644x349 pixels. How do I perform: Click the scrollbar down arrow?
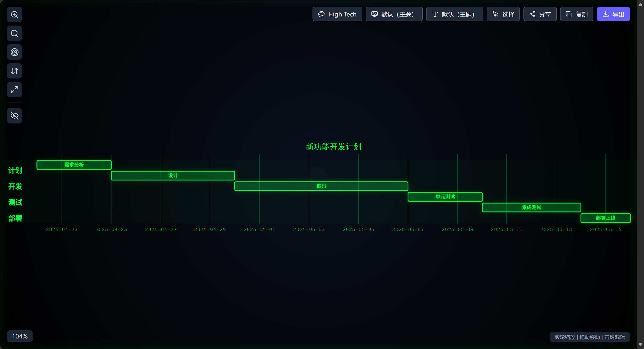tap(640, 345)
